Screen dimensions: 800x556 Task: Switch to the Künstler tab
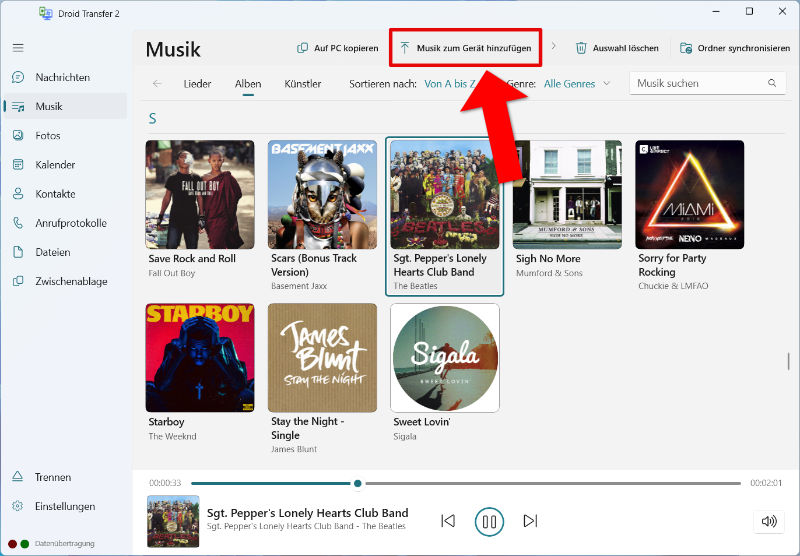click(303, 84)
